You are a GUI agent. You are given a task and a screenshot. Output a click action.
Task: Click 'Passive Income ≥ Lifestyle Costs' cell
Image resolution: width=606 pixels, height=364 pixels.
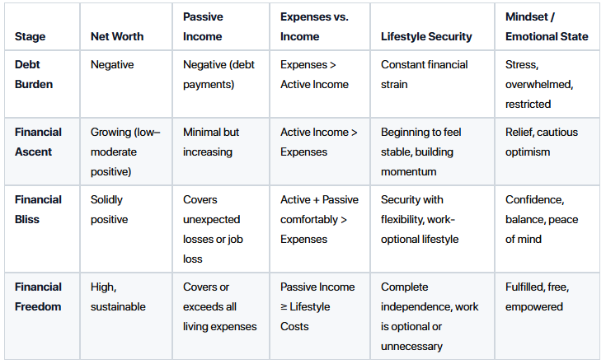(317, 307)
